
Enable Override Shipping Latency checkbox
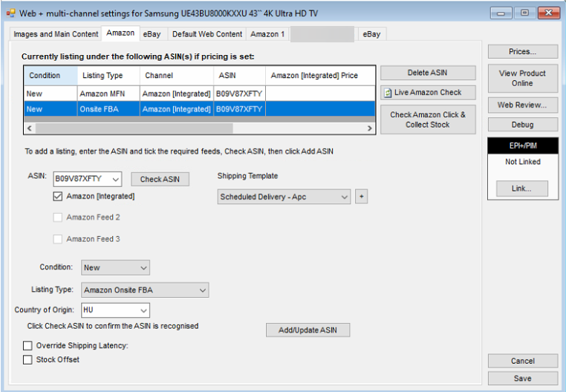pyautogui.click(x=27, y=346)
